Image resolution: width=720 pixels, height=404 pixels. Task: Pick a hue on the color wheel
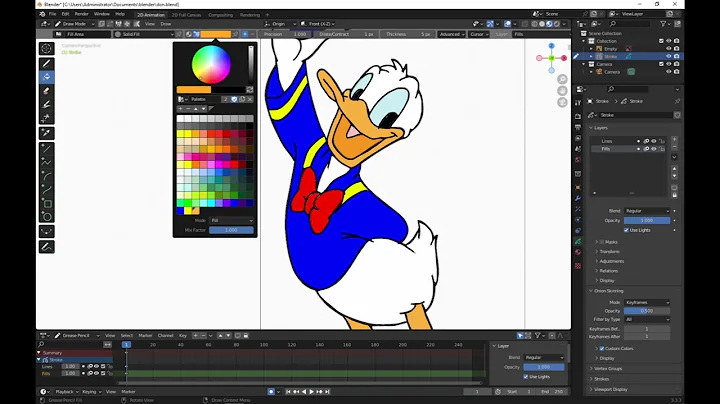[x=211, y=64]
